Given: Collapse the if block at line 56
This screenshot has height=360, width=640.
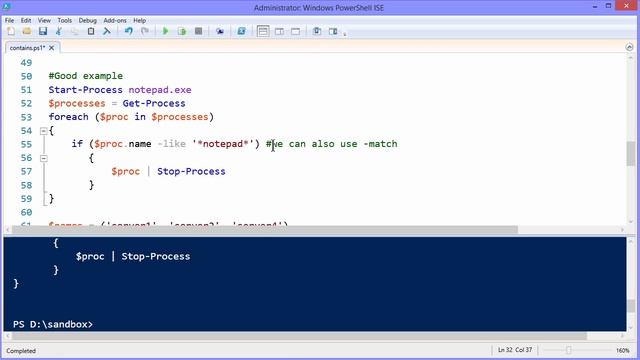Looking at the screenshot, I should pos(44,158).
